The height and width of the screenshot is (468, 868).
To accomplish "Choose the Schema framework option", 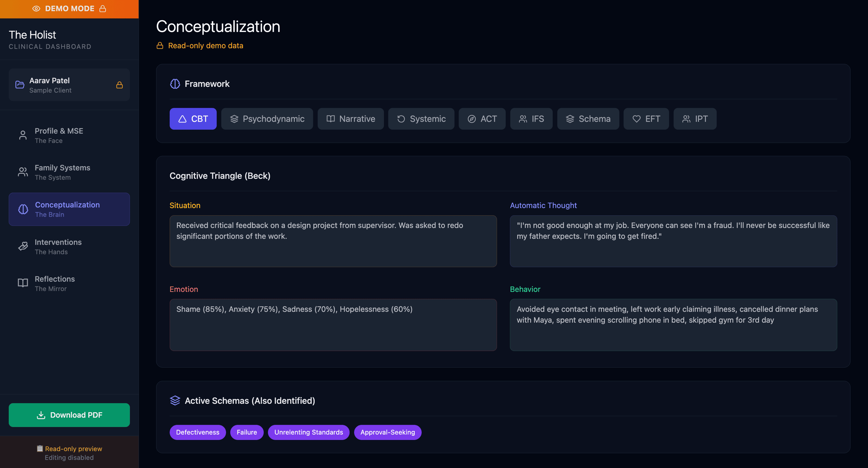I will click(x=588, y=119).
